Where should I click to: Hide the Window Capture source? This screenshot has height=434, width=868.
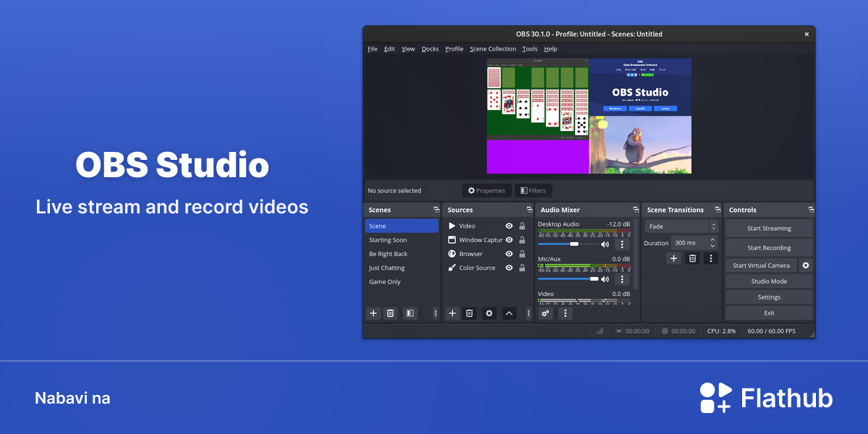point(509,240)
